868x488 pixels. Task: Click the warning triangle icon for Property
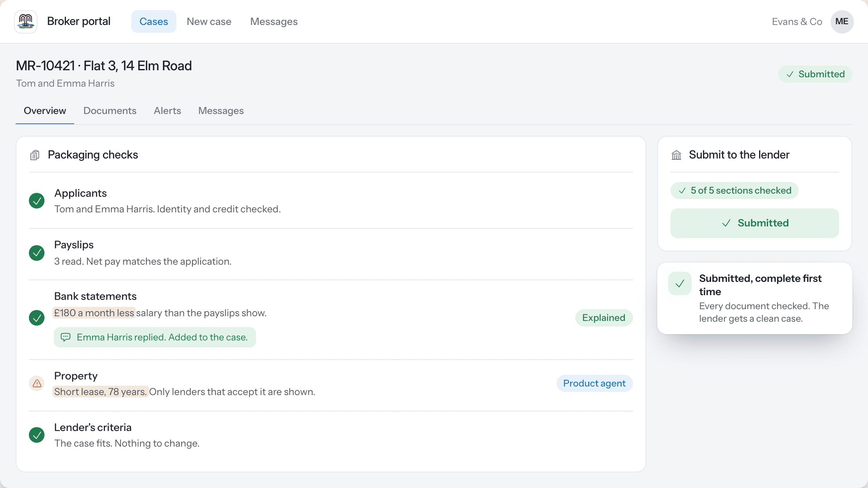(37, 383)
